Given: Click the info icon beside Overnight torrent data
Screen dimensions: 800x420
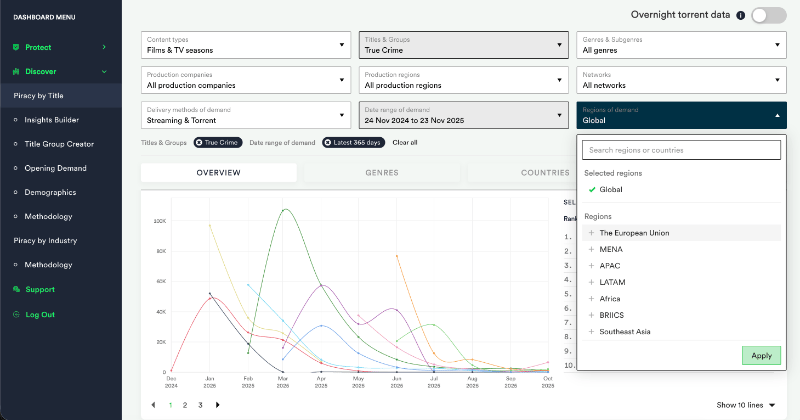Looking at the screenshot, I should [740, 15].
